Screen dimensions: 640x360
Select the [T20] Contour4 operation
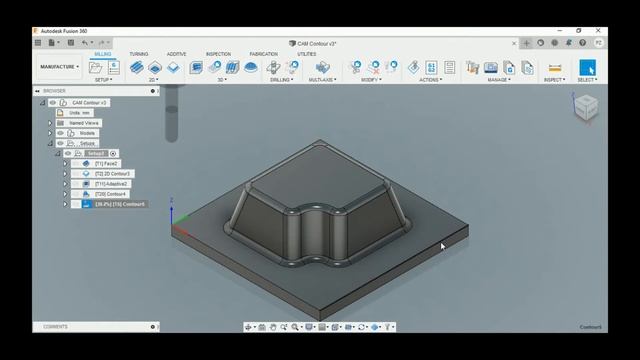coord(110,194)
